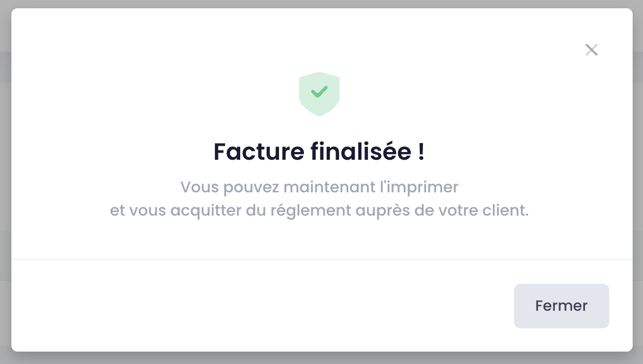
Task: Click the dimmed backdrop right of the modal
Action: (638, 181)
